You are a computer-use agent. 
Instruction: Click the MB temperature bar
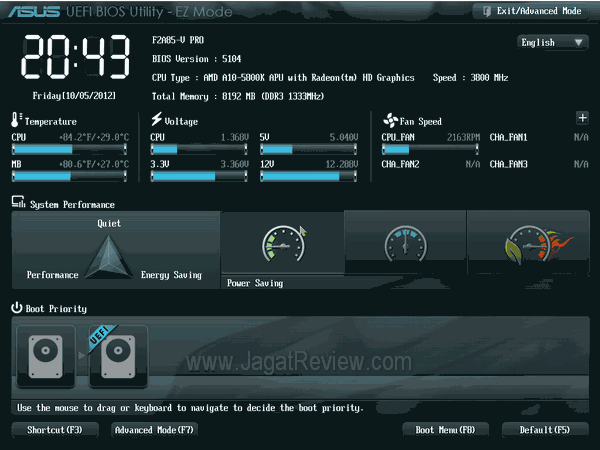point(69,176)
